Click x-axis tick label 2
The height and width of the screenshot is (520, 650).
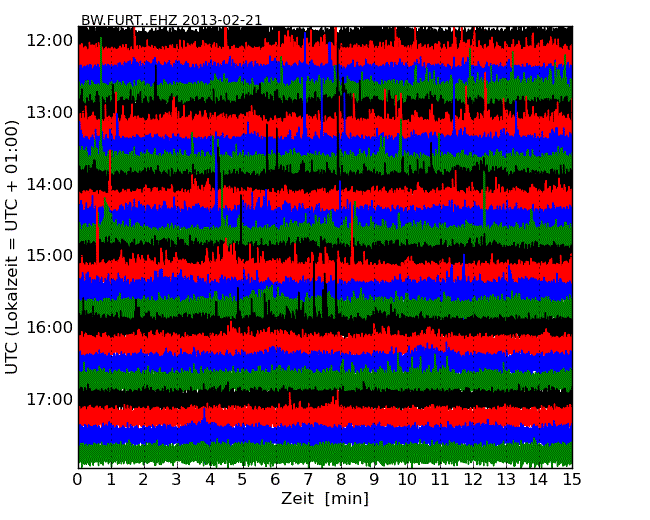[x=143, y=480]
